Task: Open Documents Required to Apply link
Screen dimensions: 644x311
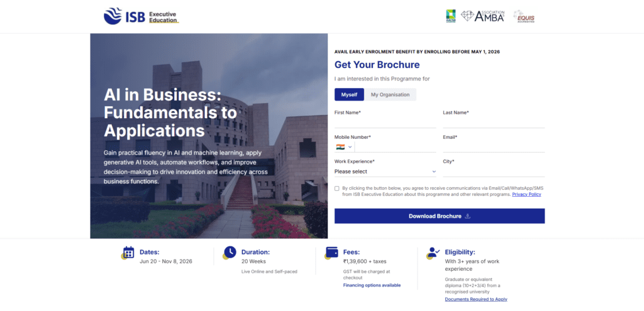Action: 476,299
